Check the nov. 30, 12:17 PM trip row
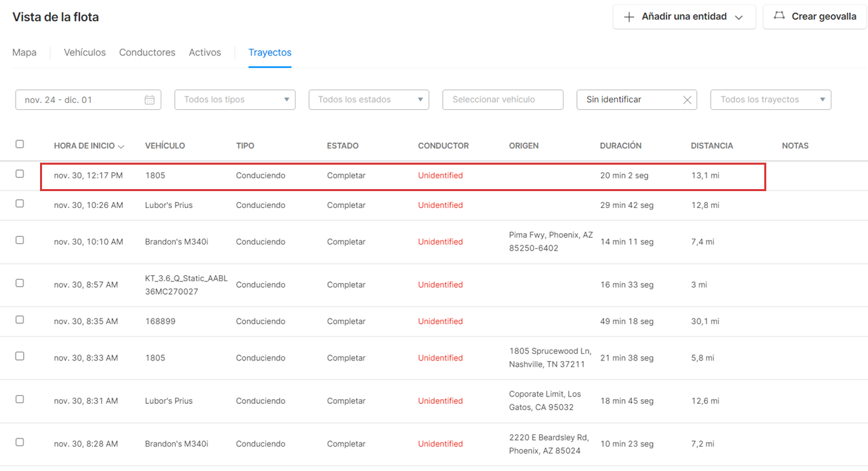The width and height of the screenshot is (868, 471). pyautogui.click(x=20, y=173)
